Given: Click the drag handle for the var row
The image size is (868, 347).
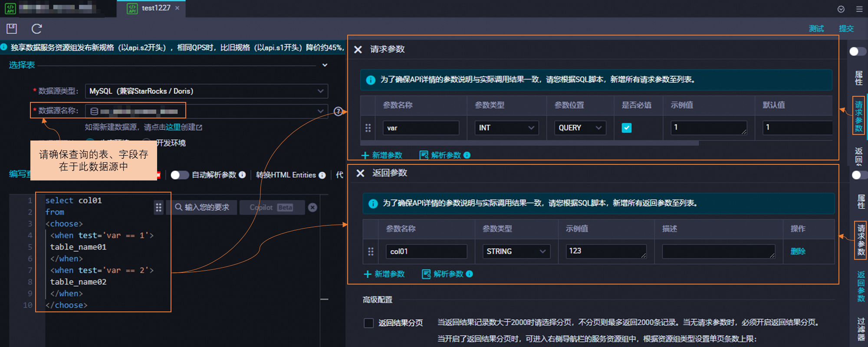Looking at the screenshot, I should tap(368, 128).
